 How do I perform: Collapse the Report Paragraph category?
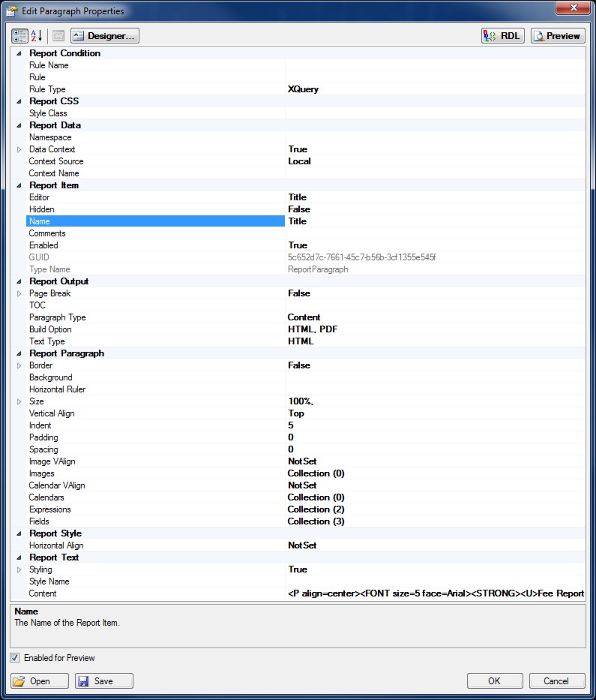coord(19,353)
